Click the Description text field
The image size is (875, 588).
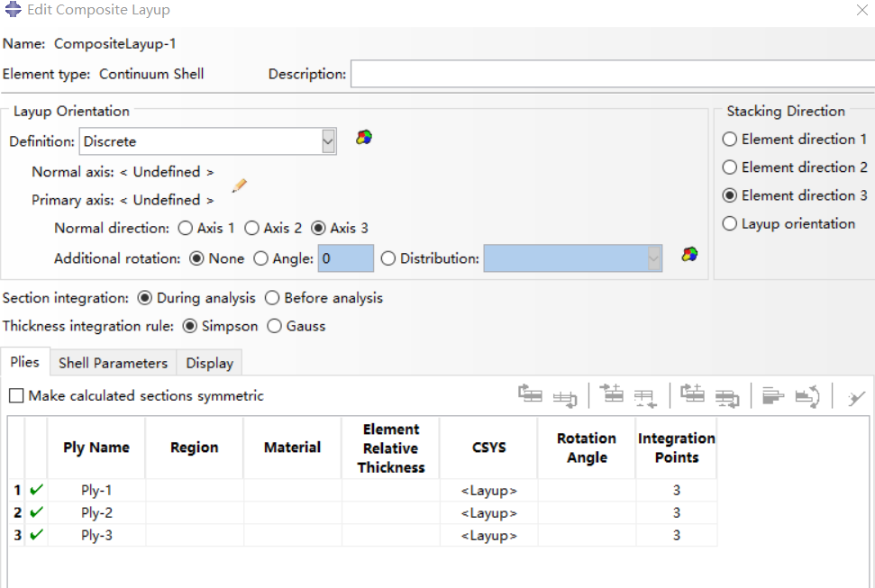click(611, 74)
